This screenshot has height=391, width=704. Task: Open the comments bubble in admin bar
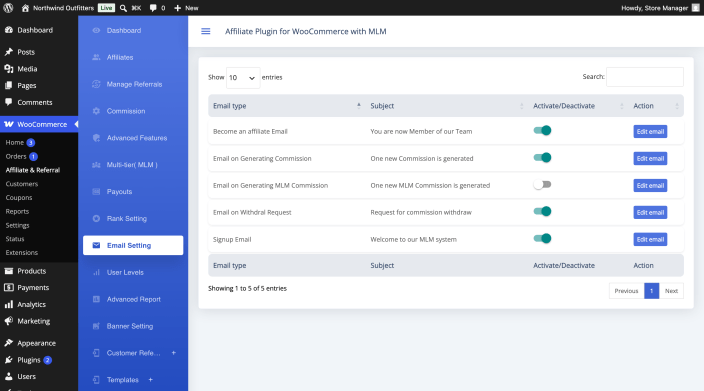pos(153,8)
